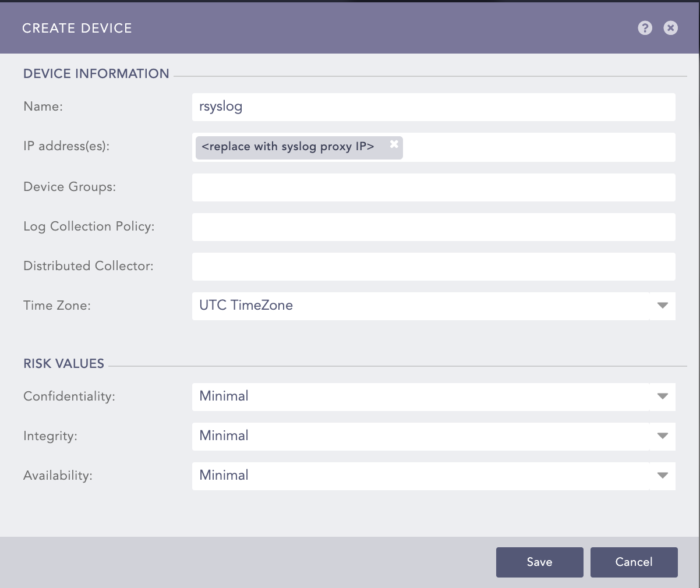This screenshot has height=588, width=700.
Task: Click the Device Groups input field
Action: 433,187
